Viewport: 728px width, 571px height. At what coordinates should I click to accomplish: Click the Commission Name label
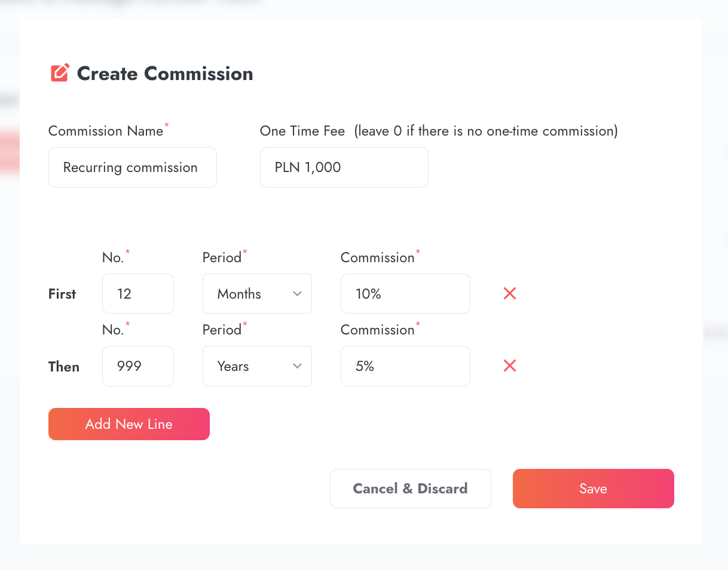106,131
